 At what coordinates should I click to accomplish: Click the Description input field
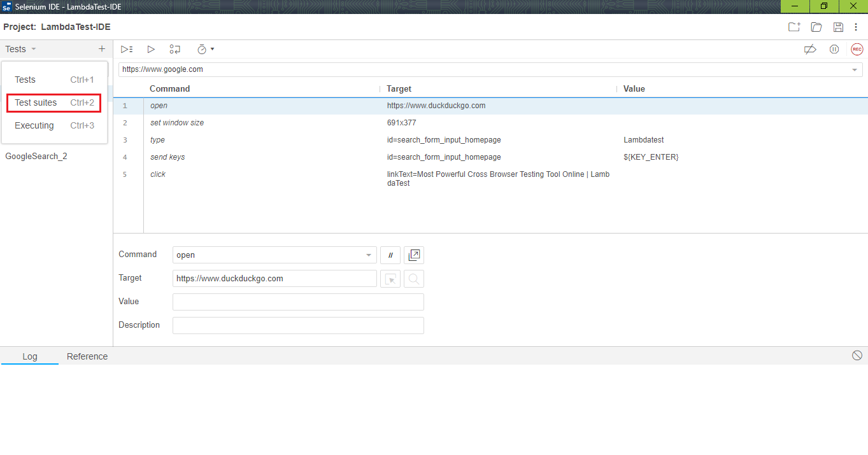tap(298, 325)
